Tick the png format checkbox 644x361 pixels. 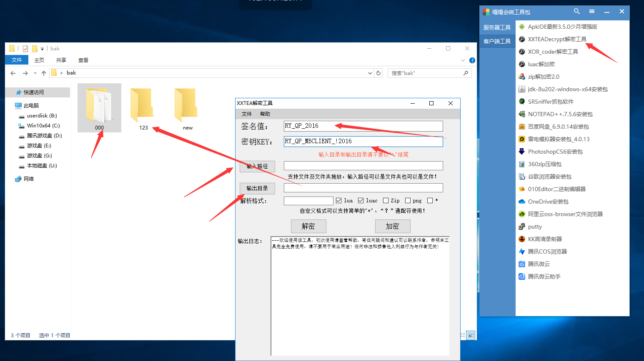(x=408, y=201)
